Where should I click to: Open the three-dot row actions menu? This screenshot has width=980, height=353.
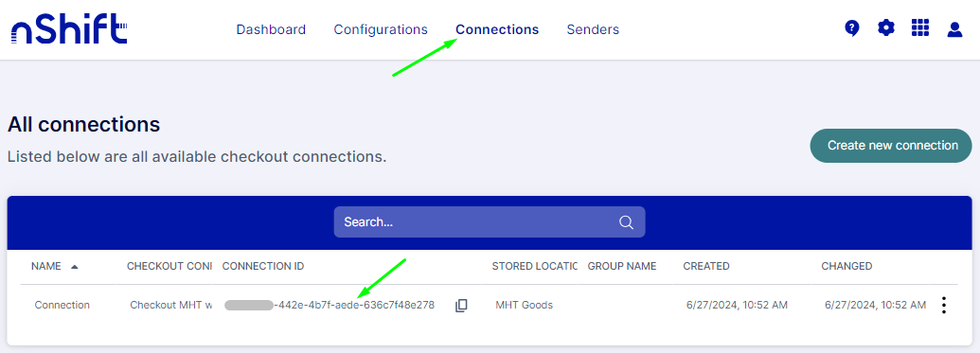944,305
